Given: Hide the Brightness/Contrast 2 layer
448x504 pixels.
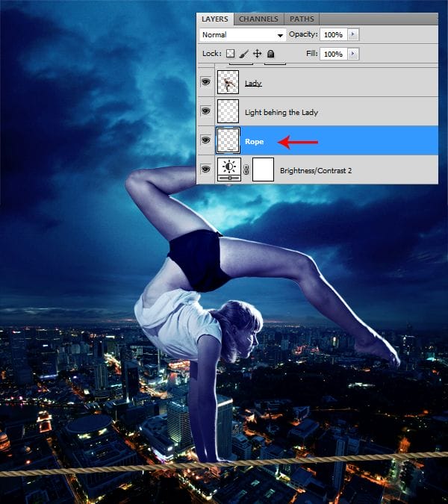Looking at the screenshot, I should (x=205, y=169).
